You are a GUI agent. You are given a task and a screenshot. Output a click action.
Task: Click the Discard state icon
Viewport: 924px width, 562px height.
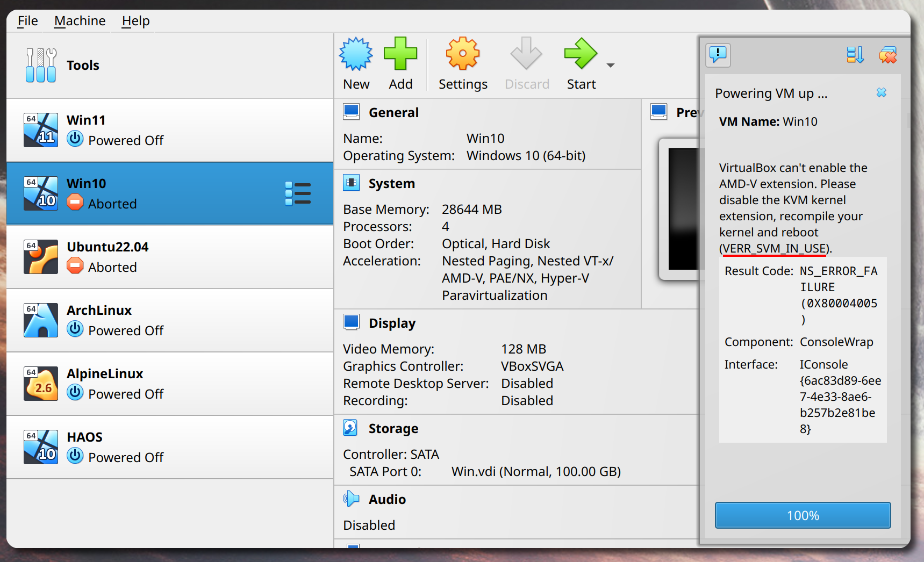(526, 54)
